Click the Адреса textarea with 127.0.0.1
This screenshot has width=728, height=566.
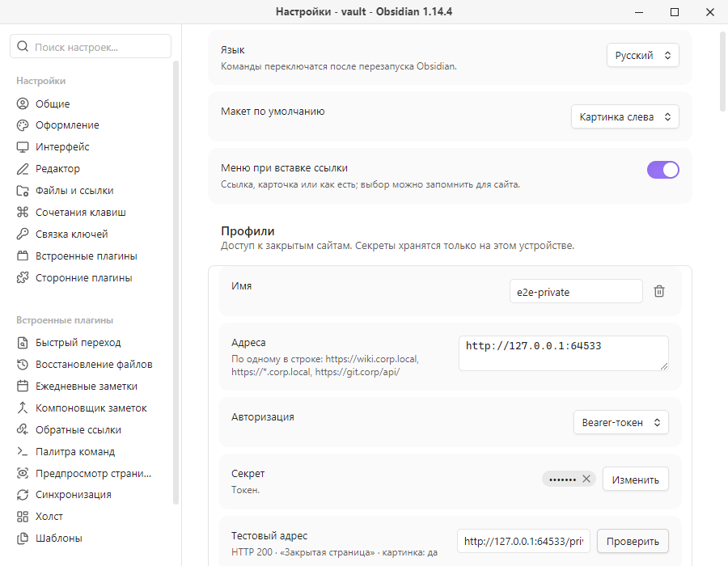564,353
